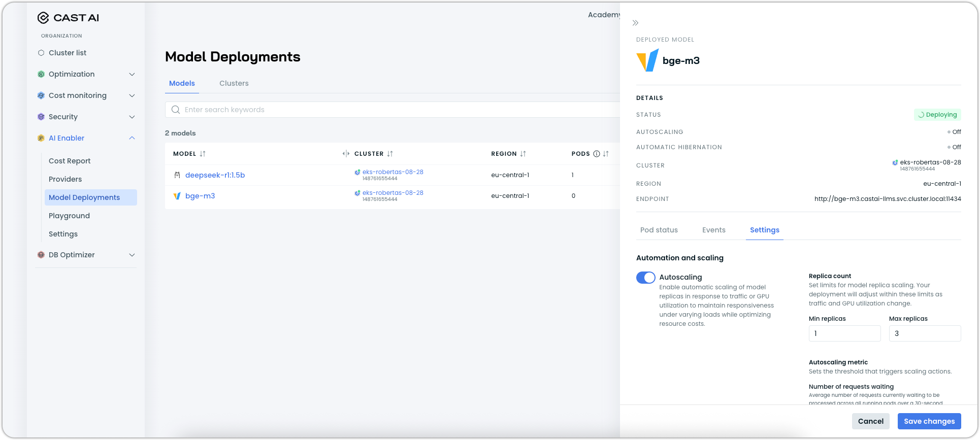Sort by MODEL column arrows

click(x=203, y=154)
